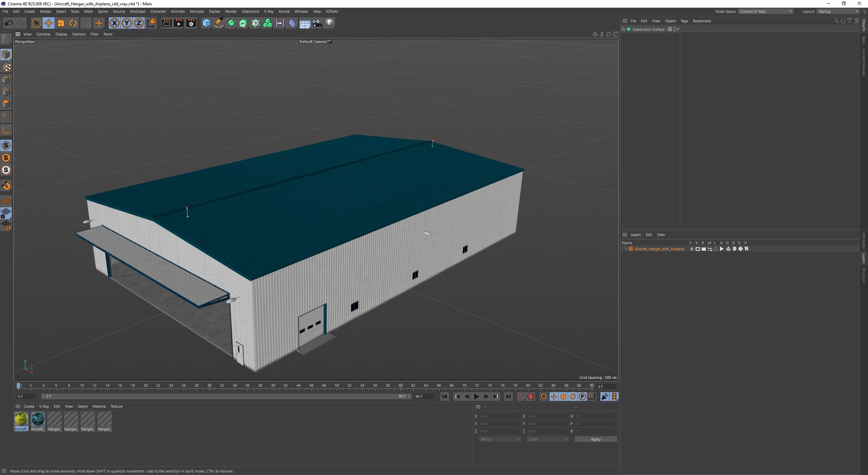Click the magnet Snap icon in sidebar
The image size is (868, 475).
[x=6, y=186]
